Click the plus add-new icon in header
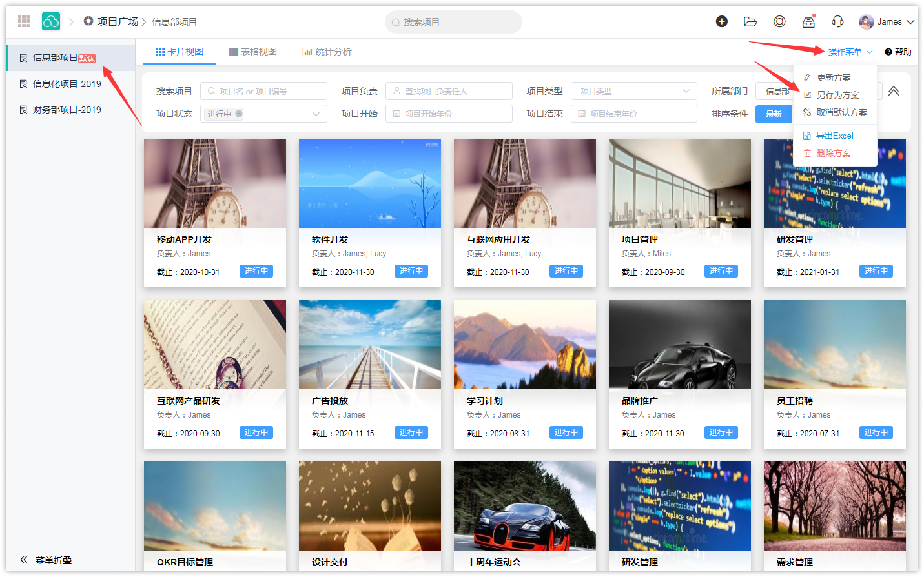924x577 pixels. (722, 21)
